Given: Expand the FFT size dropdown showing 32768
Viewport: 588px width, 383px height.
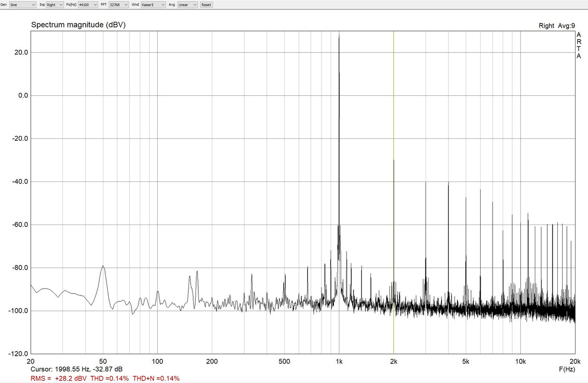Looking at the screenshot, I should 119,4.
